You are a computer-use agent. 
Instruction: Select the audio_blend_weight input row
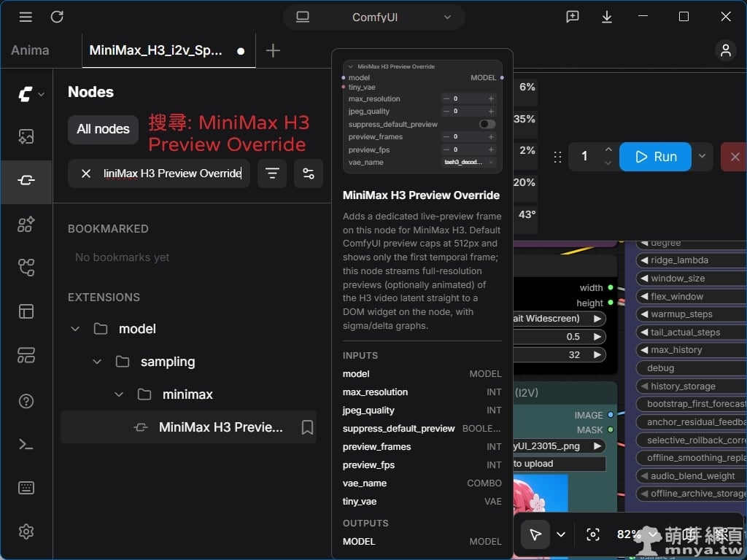pyautogui.click(x=691, y=476)
